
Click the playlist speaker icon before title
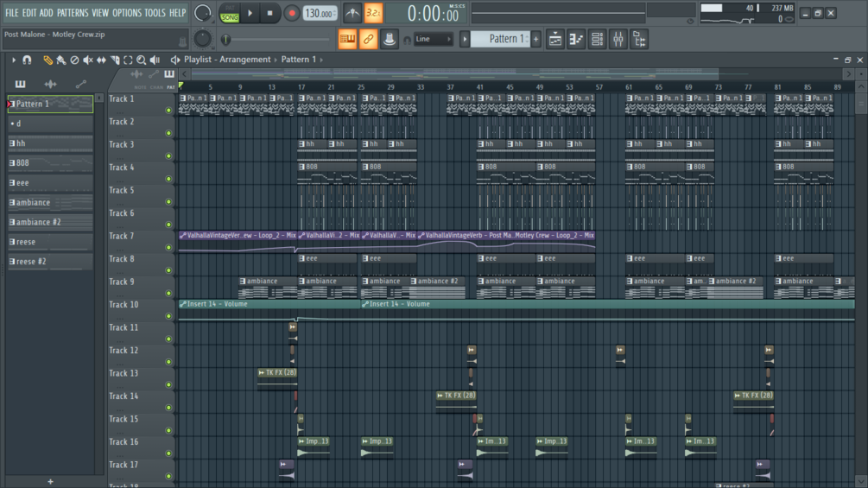coord(175,60)
